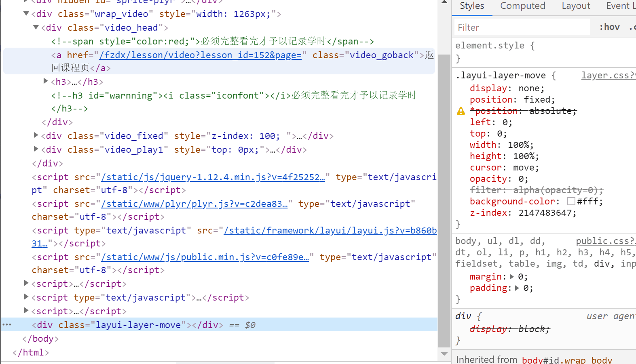Click the display: none declaration
The height and width of the screenshot is (364, 636).
pyautogui.click(x=507, y=88)
